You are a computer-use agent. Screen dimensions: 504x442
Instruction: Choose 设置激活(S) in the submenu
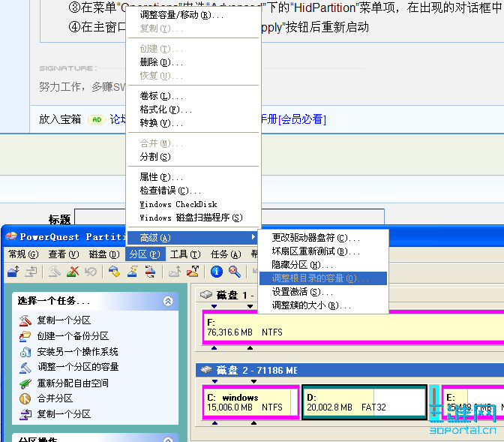[323, 292]
